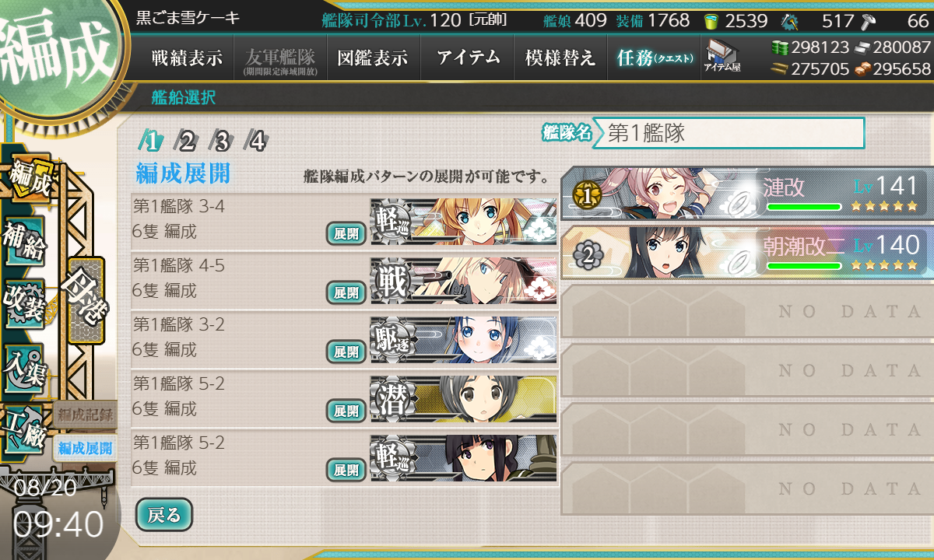Click the 戻る back button
Viewport: 934px width, 560px height.
pyautogui.click(x=163, y=514)
